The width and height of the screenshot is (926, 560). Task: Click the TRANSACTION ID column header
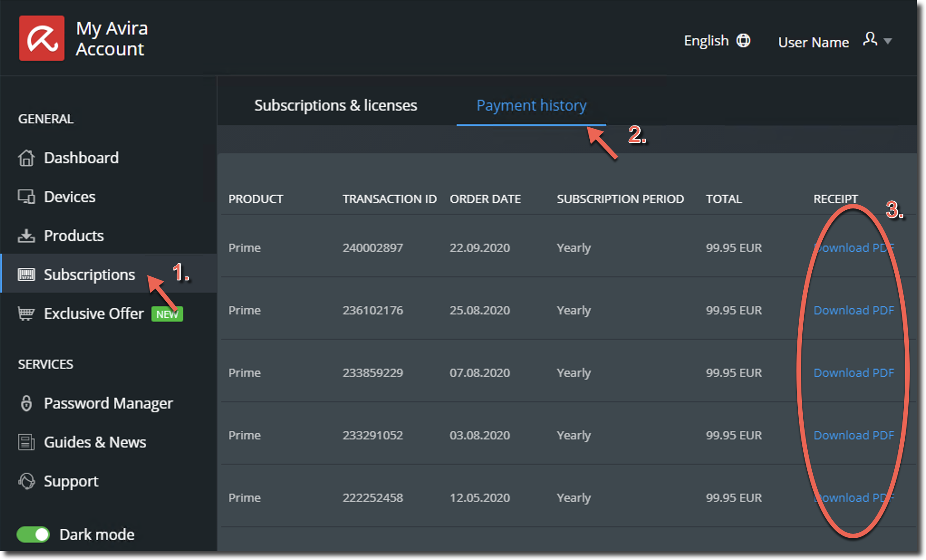[389, 199]
